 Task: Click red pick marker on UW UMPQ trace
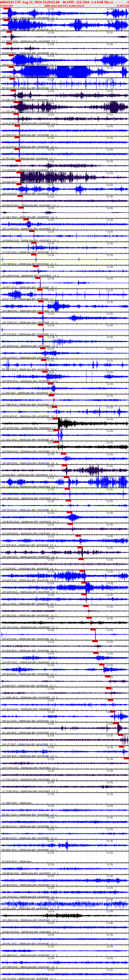[x=69, y=501]
